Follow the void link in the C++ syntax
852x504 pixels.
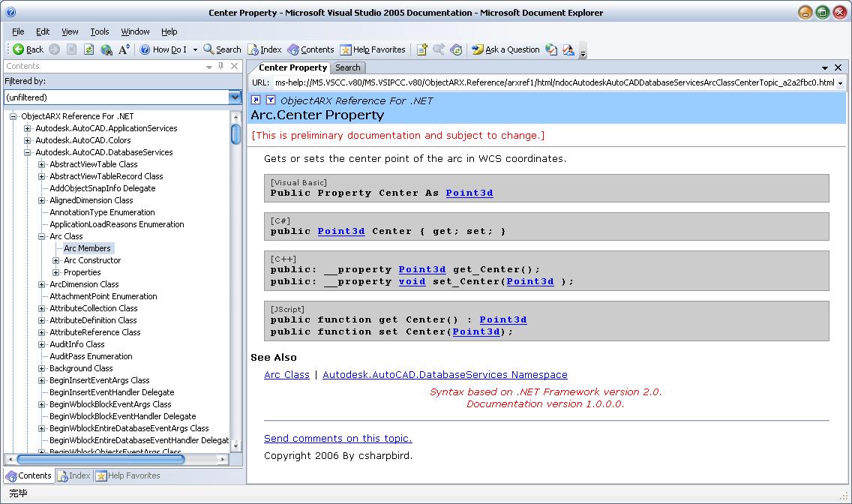coord(412,281)
